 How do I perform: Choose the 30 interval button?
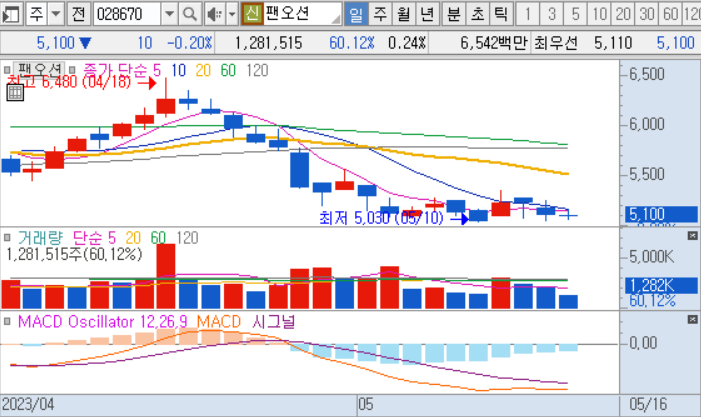point(646,14)
